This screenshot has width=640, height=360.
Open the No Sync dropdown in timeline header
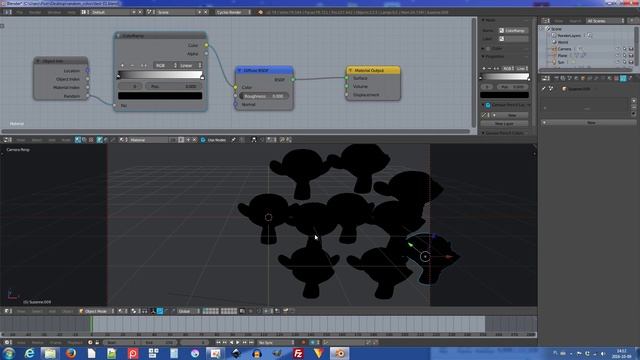pyautogui.click(x=276, y=342)
